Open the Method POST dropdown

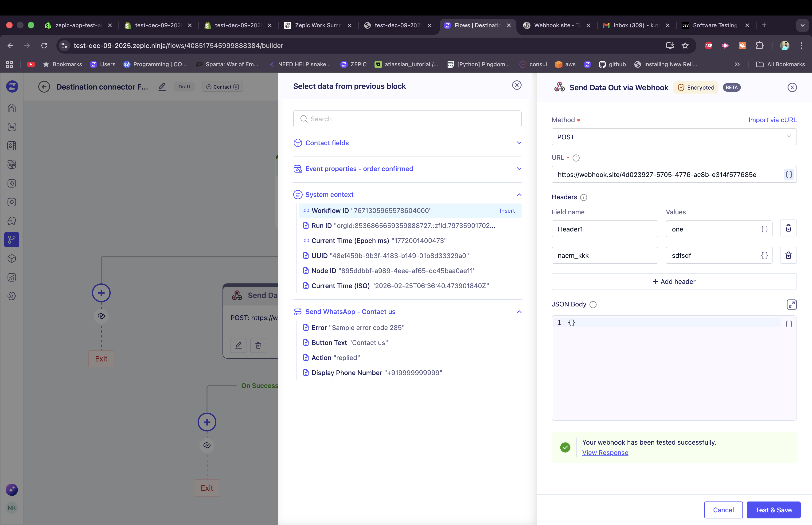point(674,137)
